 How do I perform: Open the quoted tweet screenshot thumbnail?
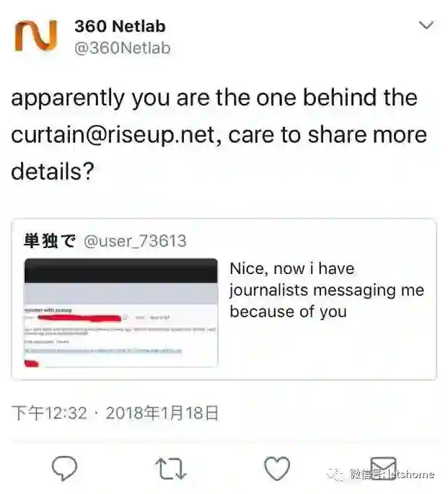coord(121,313)
